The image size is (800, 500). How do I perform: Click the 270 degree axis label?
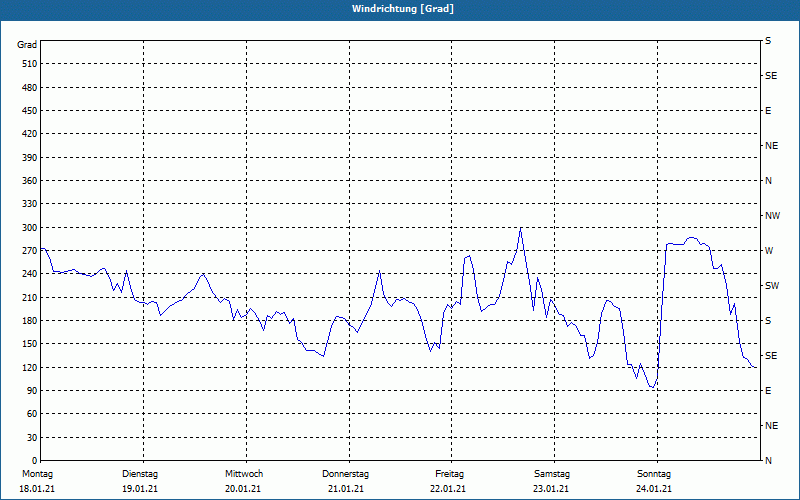pos(29,251)
